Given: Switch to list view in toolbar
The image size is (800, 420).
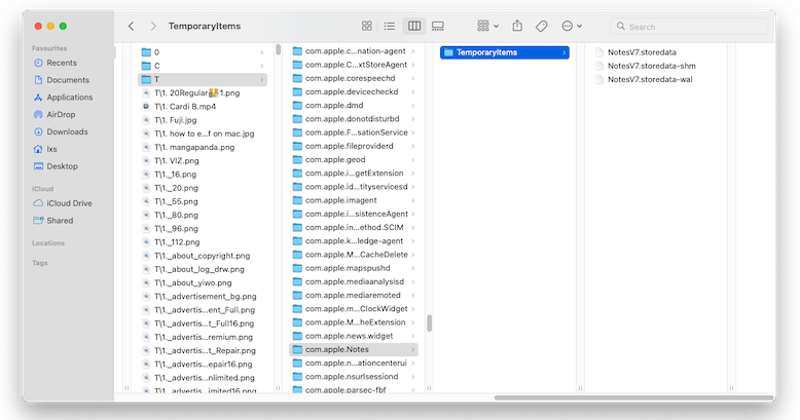Looking at the screenshot, I should click(x=390, y=26).
